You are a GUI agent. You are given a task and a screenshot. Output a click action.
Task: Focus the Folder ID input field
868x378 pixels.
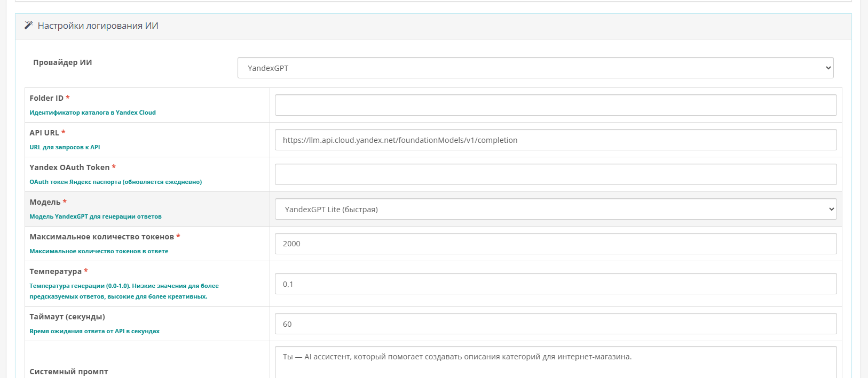click(556, 105)
